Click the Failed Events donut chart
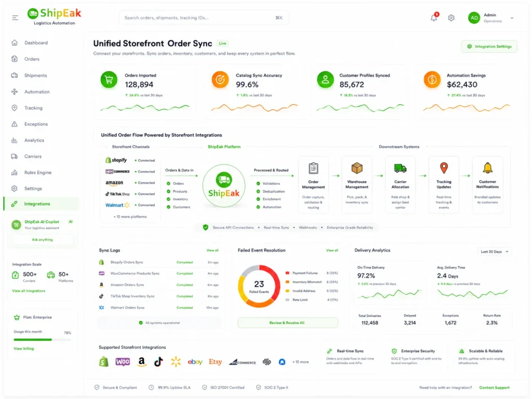This screenshot has height=399, width=532. pyautogui.click(x=259, y=286)
